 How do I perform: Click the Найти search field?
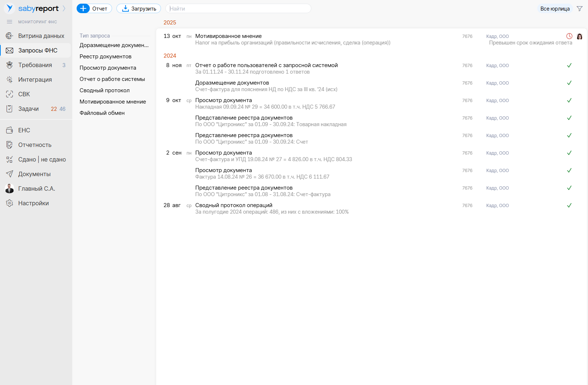pyautogui.click(x=238, y=8)
